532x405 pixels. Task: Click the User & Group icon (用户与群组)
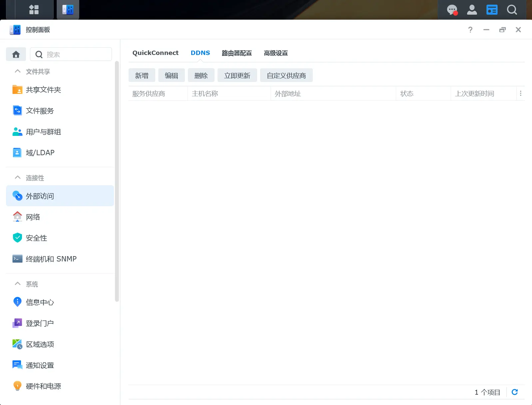(x=17, y=132)
